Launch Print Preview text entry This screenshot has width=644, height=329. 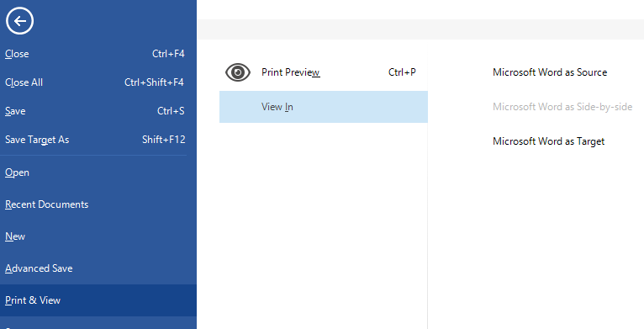[290, 72]
